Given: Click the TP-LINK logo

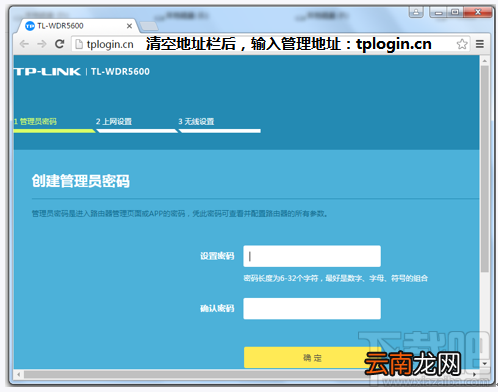Looking at the screenshot, I should point(47,72).
